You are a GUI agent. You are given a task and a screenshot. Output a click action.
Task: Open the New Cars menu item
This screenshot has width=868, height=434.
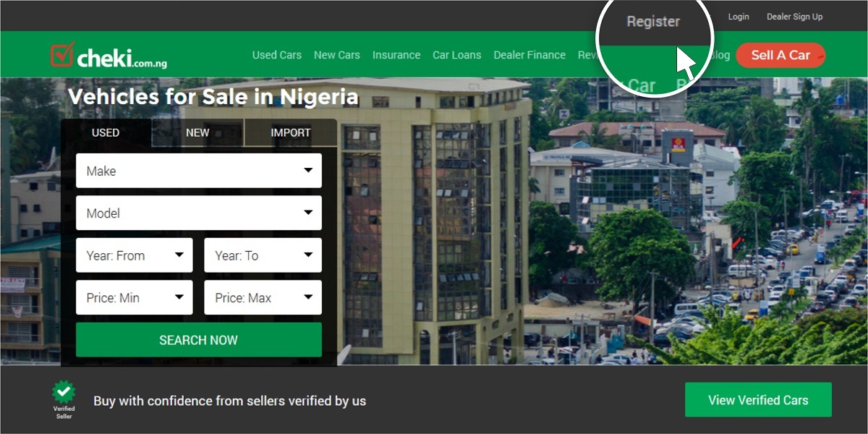[337, 55]
